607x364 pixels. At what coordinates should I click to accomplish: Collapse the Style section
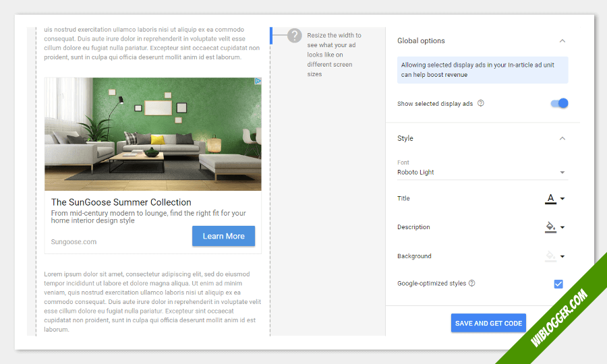coord(562,138)
